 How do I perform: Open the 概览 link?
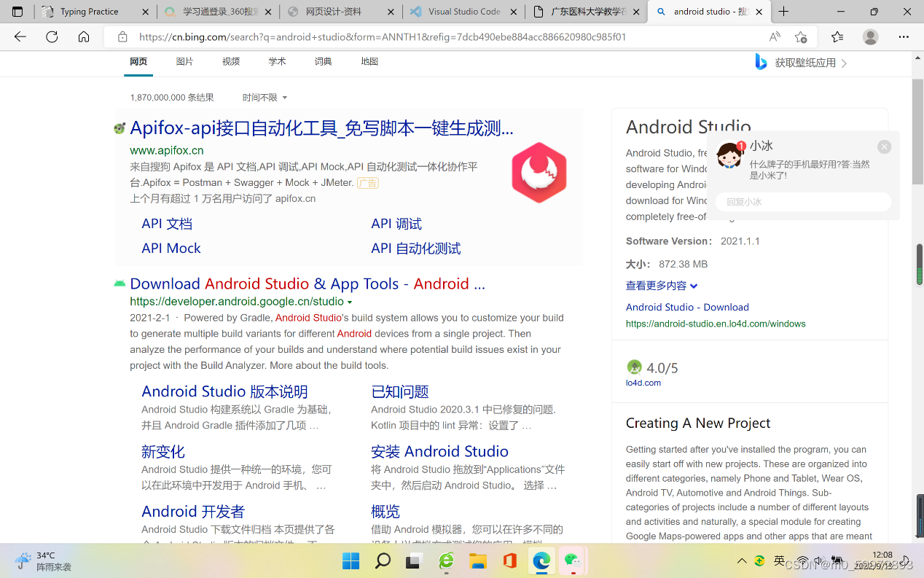tap(385, 511)
